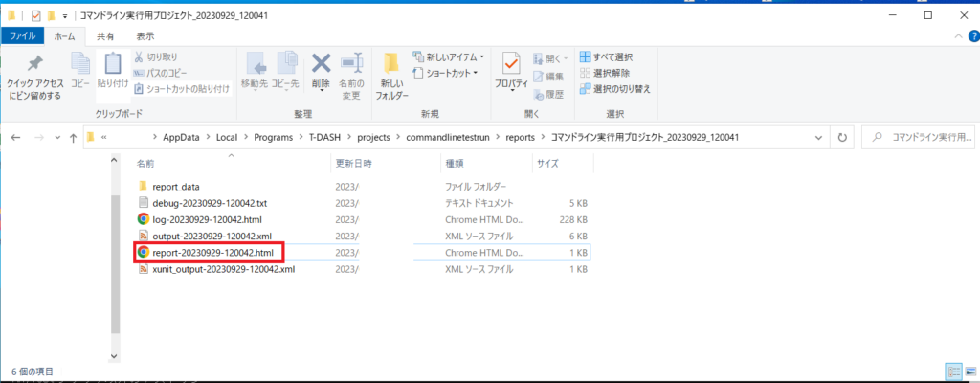Switch to the 表示 ribbon tab

pyautogui.click(x=145, y=35)
